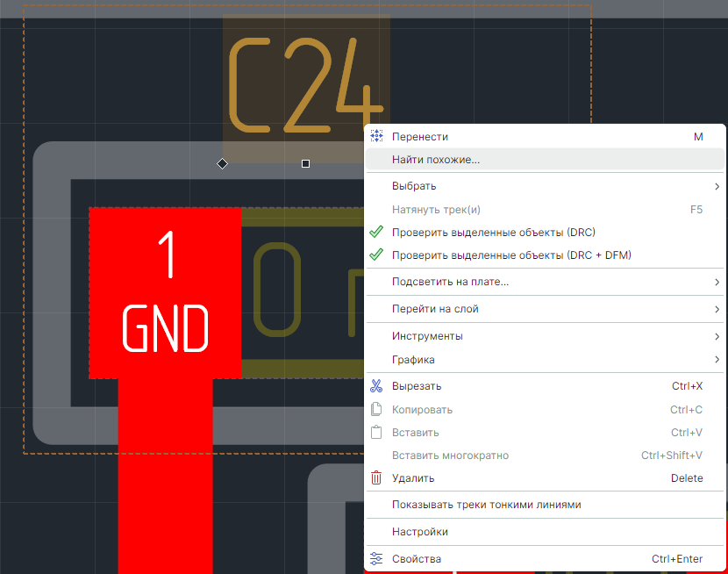
Task: Click the red trash icon for Удалить
Action: (x=376, y=477)
